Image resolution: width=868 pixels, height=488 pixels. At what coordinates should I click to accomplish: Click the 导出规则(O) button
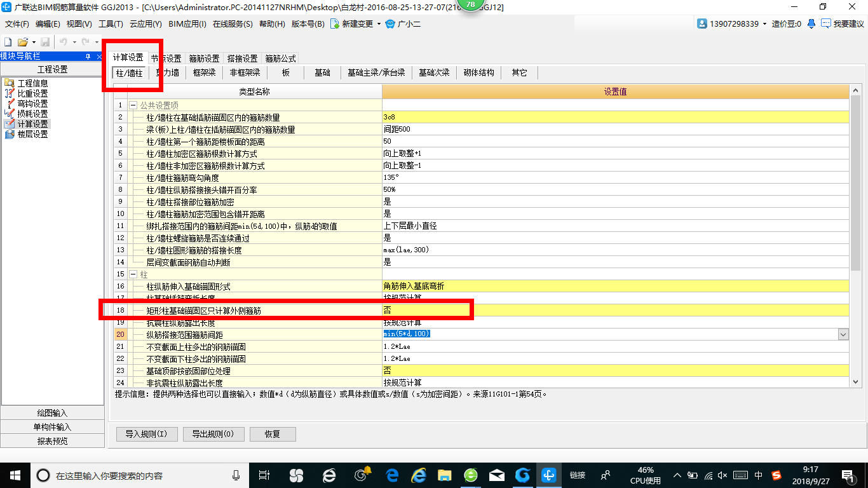point(213,435)
